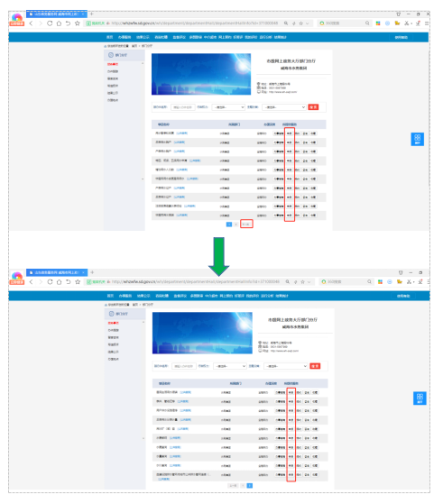Click the back arrow in the lower browser window
Viewport: 443px width, 504px height.
[x=32, y=282]
